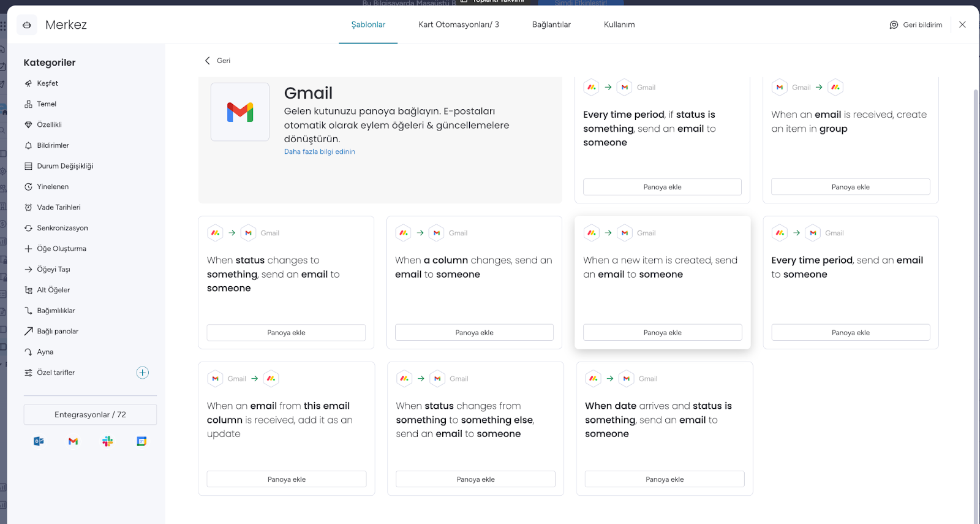This screenshot has width=980, height=524.
Task: Open the Outlook integration icon
Action: (x=39, y=441)
